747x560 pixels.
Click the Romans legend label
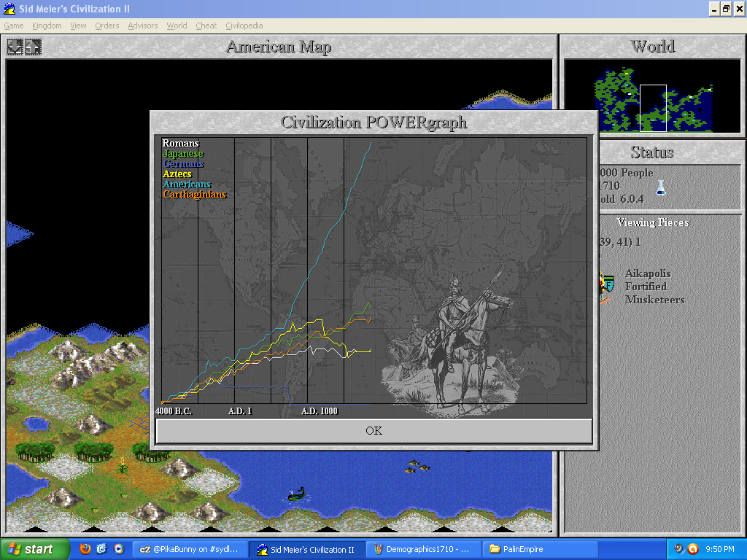(x=181, y=143)
